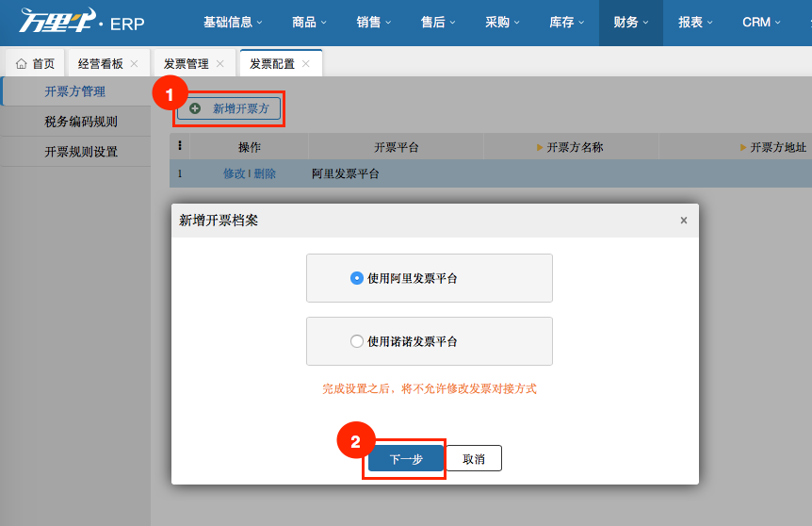This screenshot has width=812, height=526.
Task: Open 开票方管理 in the sidebar
Action: (x=75, y=91)
